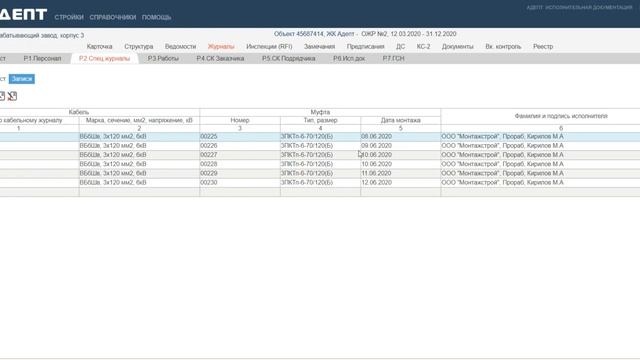
Task: Select the coupling number 00227 cell
Action: 240,155
